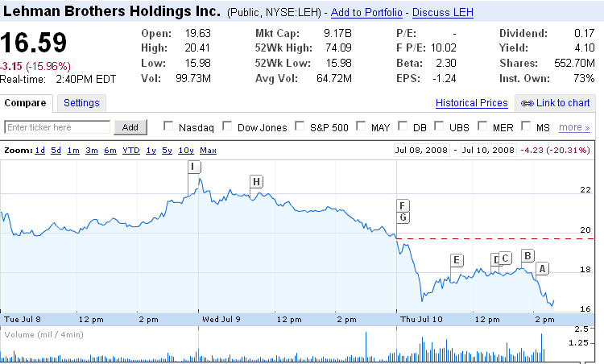Open news flag H on the chart
Image resolution: width=604 pixels, height=364 pixels.
tap(256, 181)
